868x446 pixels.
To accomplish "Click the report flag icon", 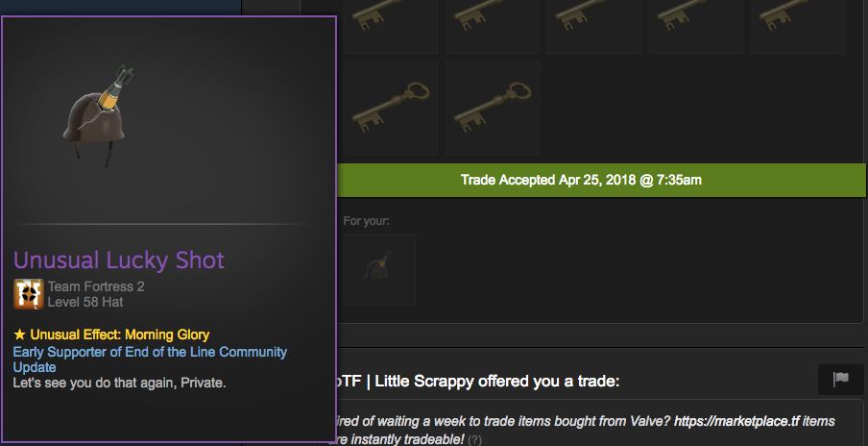I will pyautogui.click(x=840, y=379).
